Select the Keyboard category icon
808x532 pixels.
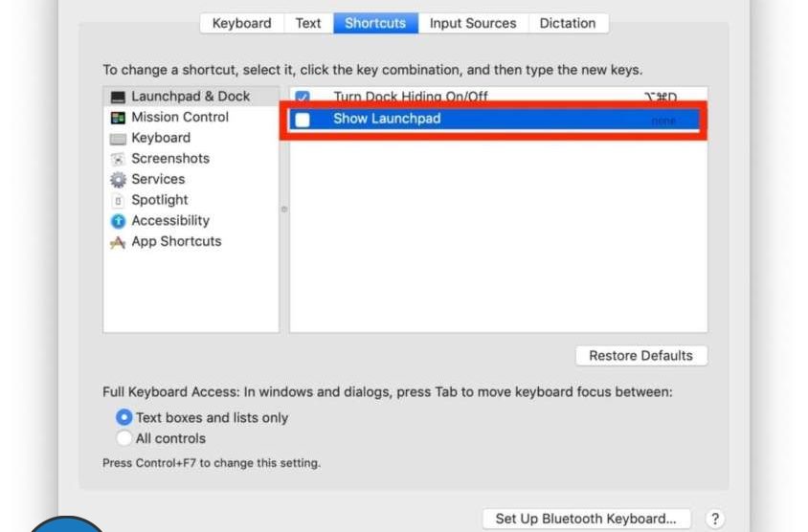pos(118,139)
